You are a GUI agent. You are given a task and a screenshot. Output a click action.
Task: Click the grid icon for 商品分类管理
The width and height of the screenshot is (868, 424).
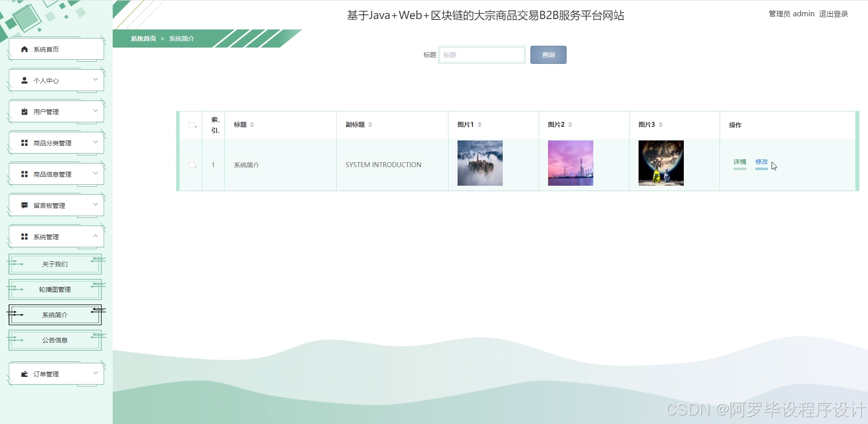coord(24,143)
